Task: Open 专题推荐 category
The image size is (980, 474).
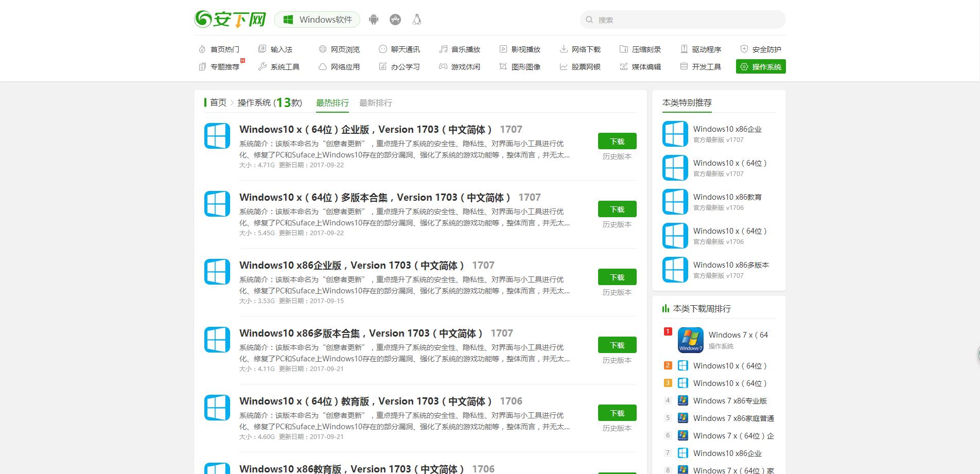Action: (219, 67)
